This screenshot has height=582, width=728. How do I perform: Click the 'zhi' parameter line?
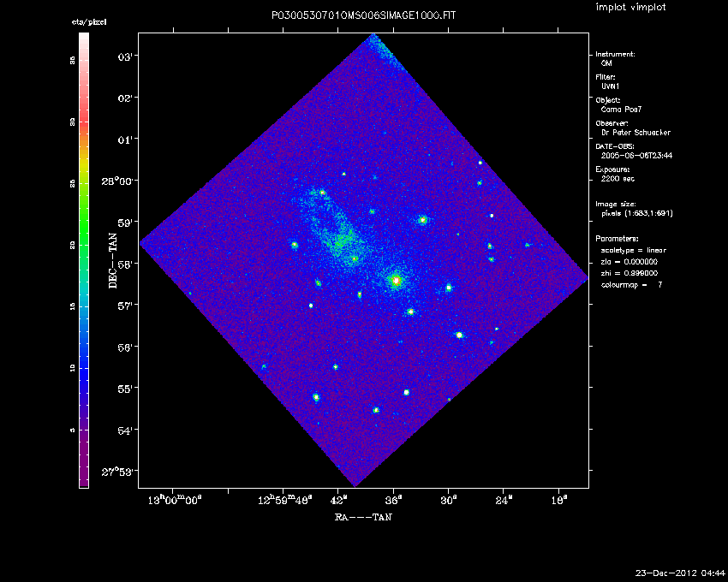click(x=630, y=273)
